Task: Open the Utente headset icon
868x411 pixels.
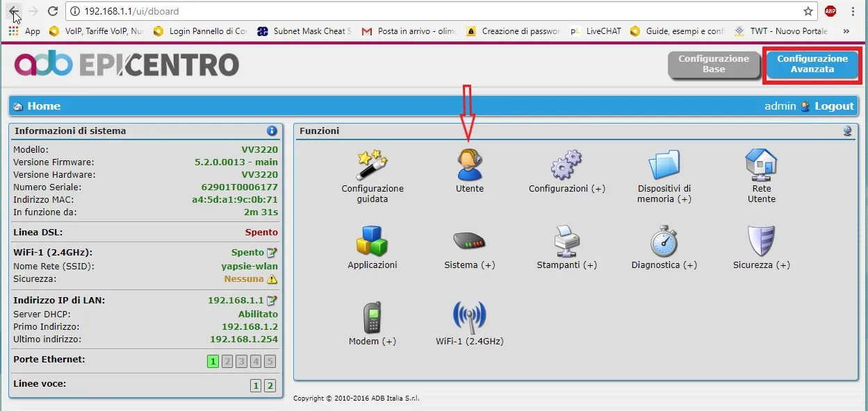Action: coord(469,166)
